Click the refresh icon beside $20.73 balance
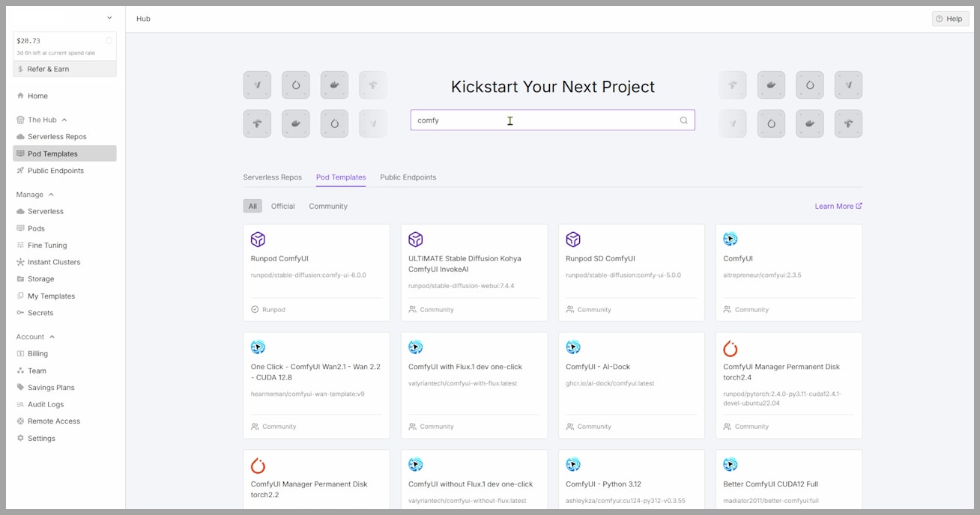 [x=109, y=40]
